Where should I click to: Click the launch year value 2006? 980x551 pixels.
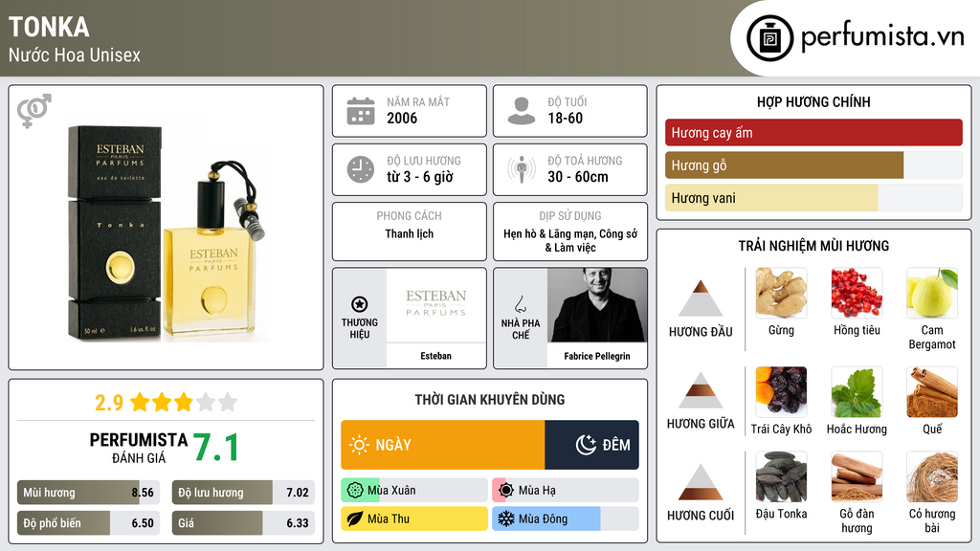(402, 118)
